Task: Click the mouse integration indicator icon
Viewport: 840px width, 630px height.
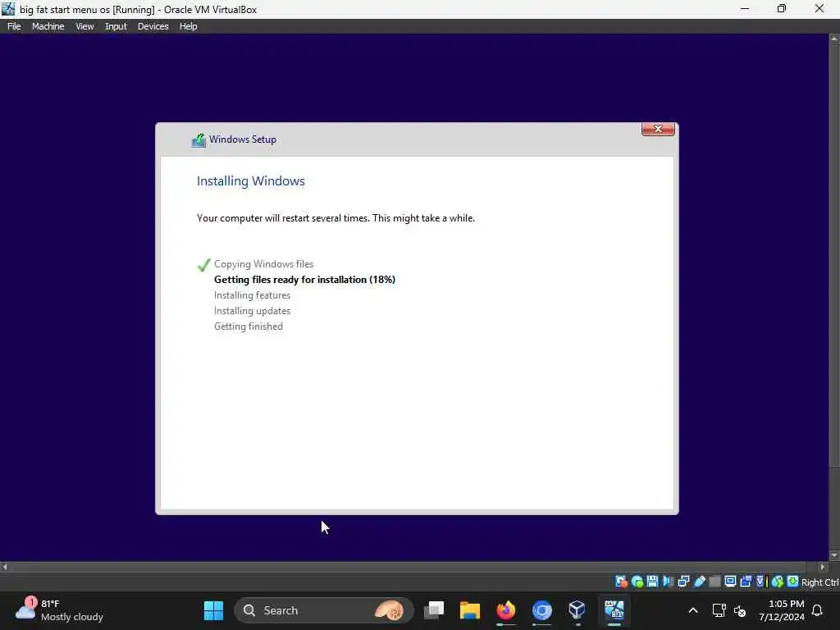Action: coord(778,582)
